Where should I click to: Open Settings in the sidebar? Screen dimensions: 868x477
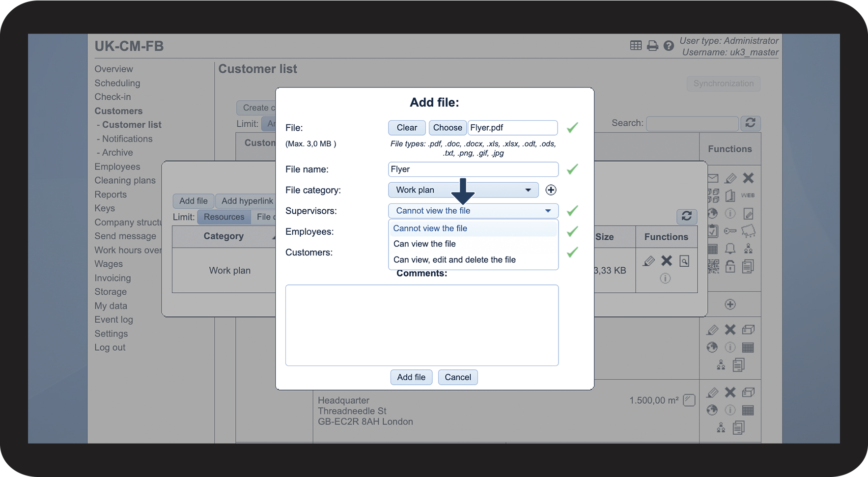tap(111, 334)
